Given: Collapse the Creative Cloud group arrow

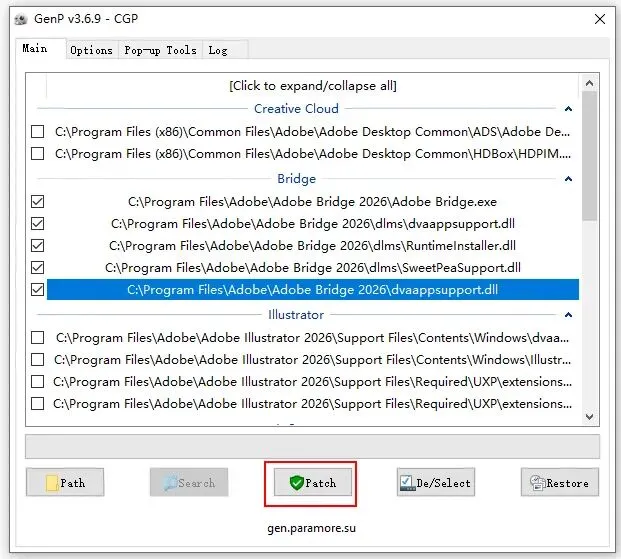Looking at the screenshot, I should click(x=568, y=109).
